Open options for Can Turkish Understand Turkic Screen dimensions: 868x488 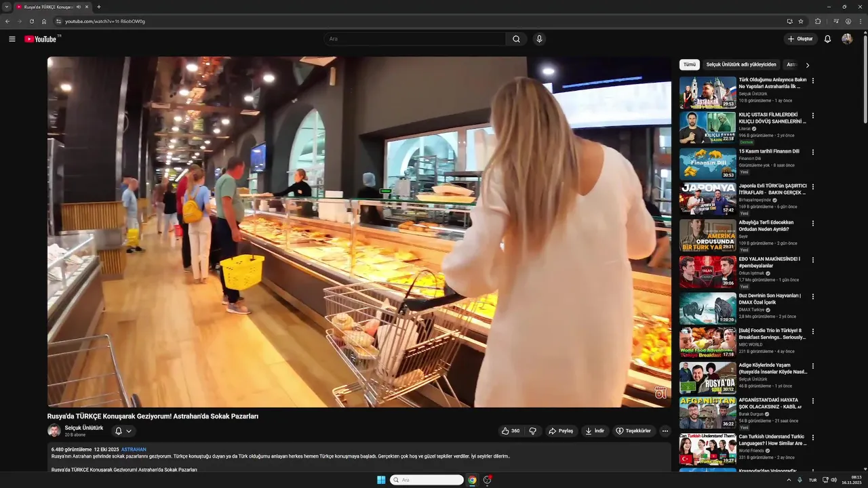tap(813, 437)
